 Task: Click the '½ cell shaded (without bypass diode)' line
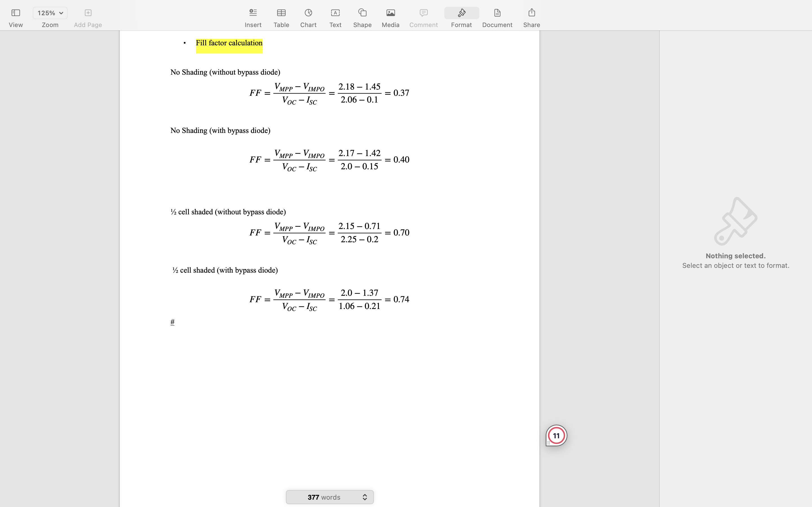coord(228,212)
